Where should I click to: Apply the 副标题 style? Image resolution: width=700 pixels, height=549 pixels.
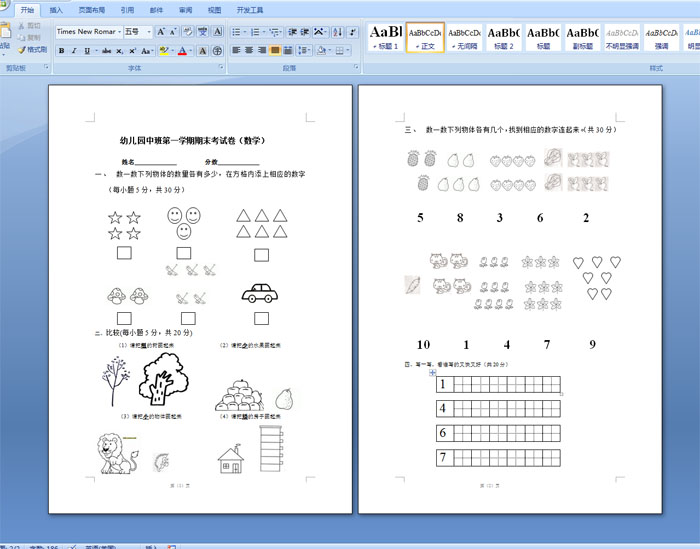pos(583,37)
